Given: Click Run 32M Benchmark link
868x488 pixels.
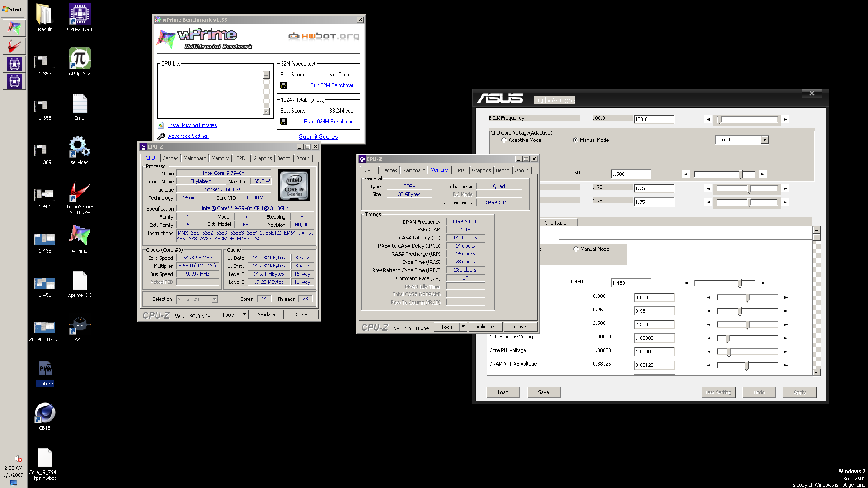Looking at the screenshot, I should pos(333,85).
